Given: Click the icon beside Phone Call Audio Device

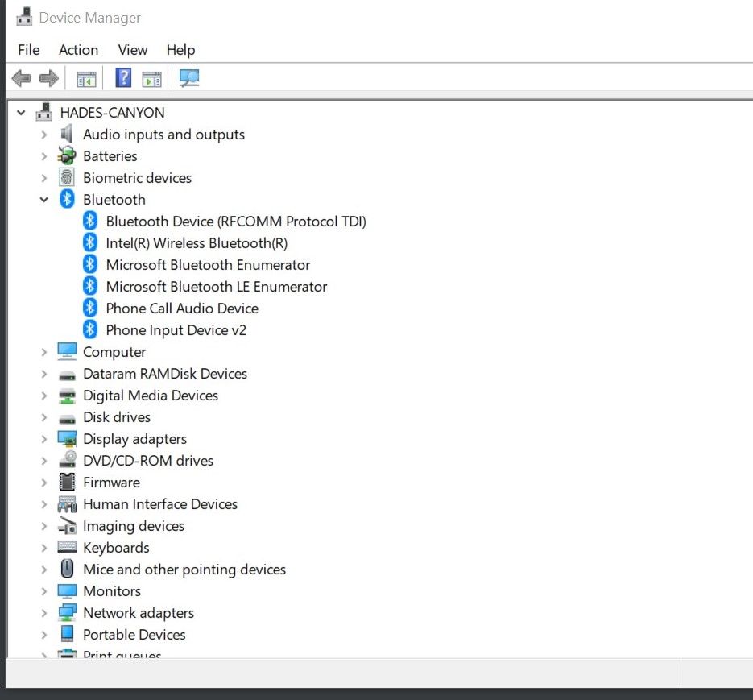Looking at the screenshot, I should pyautogui.click(x=90, y=308).
